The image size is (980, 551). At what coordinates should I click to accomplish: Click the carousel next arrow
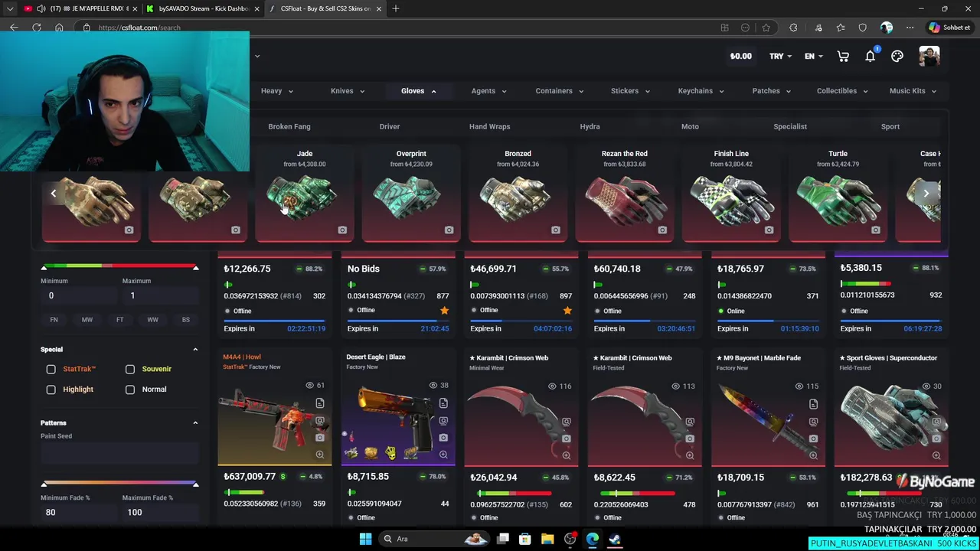926,194
